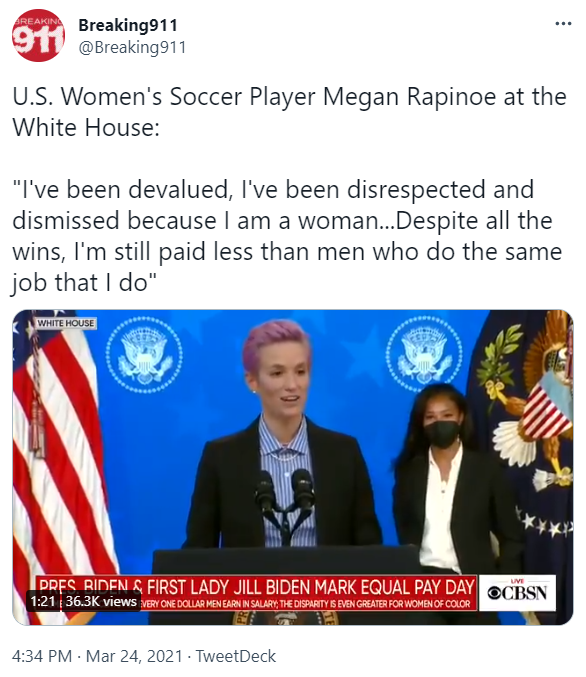586x677 pixels.
Task: Click the left presidential seal emblem
Action: 144,354
